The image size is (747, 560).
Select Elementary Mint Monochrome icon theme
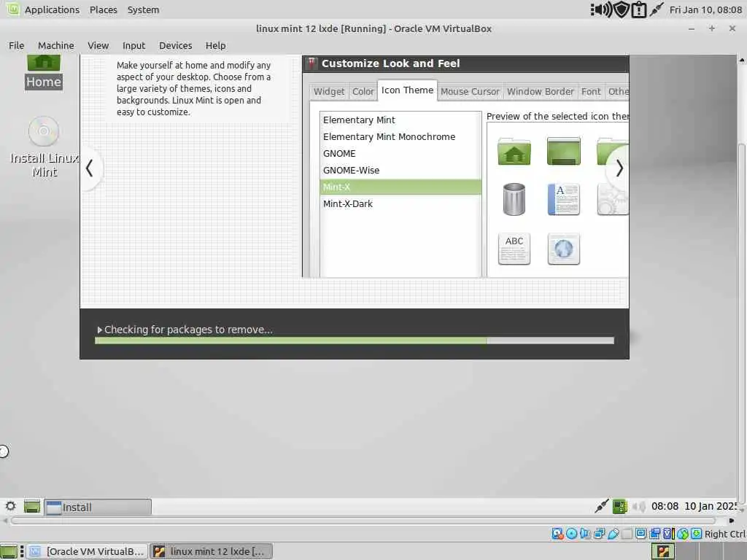(x=400, y=136)
